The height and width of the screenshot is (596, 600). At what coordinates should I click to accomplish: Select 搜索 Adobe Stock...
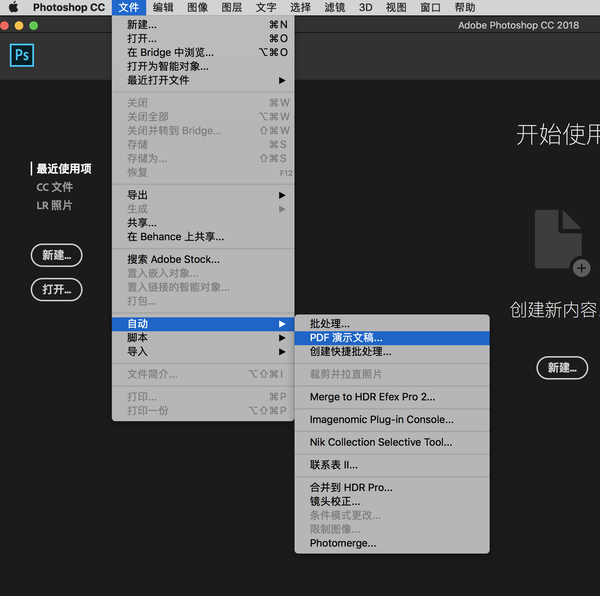point(203,259)
